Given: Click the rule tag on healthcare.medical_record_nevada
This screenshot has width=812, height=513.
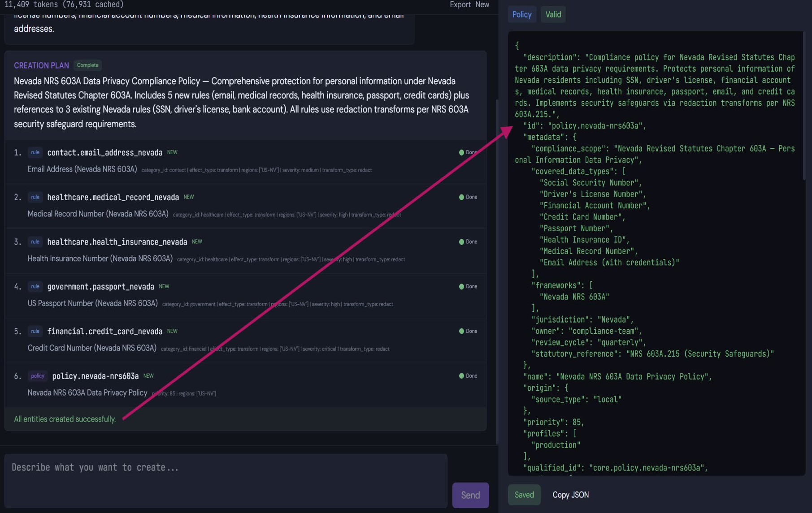Looking at the screenshot, I should click(35, 197).
